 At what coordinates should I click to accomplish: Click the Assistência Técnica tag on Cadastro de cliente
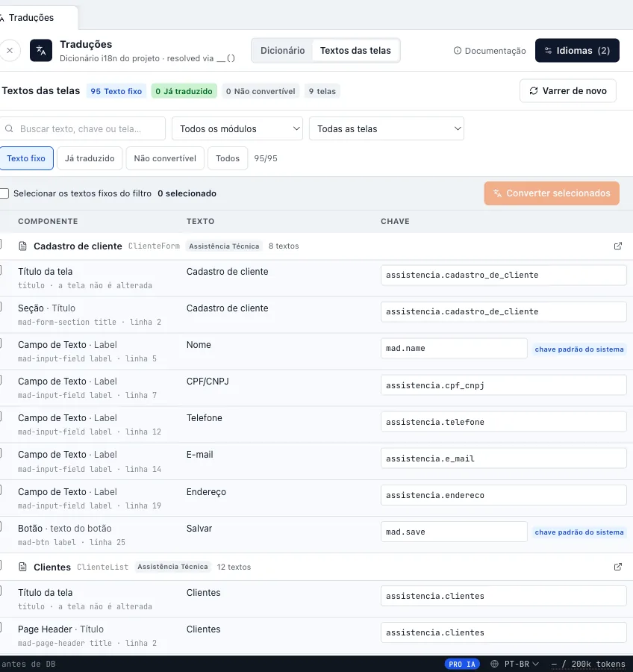[x=224, y=246]
